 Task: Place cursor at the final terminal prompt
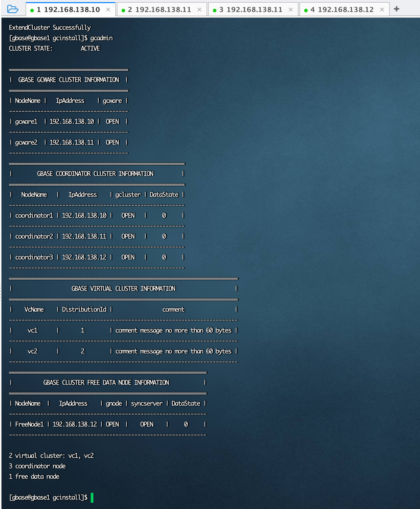coord(92,498)
